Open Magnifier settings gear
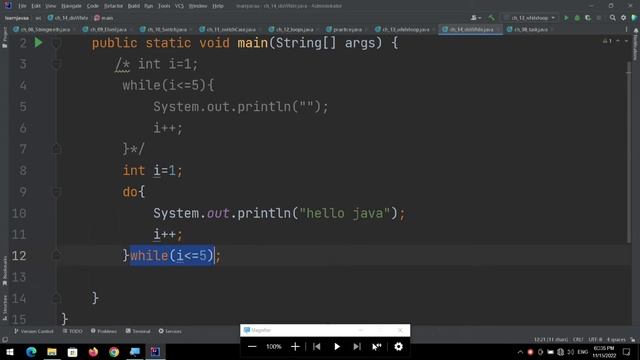 398,347
